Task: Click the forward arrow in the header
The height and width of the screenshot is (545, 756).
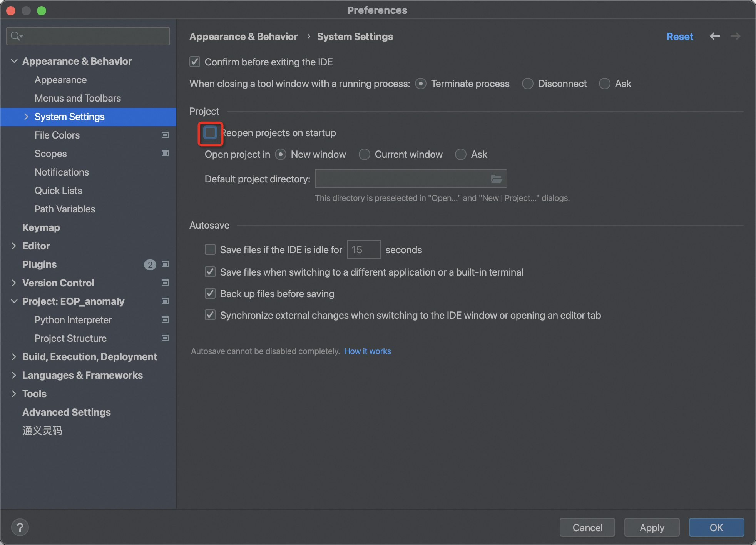Action: tap(735, 36)
